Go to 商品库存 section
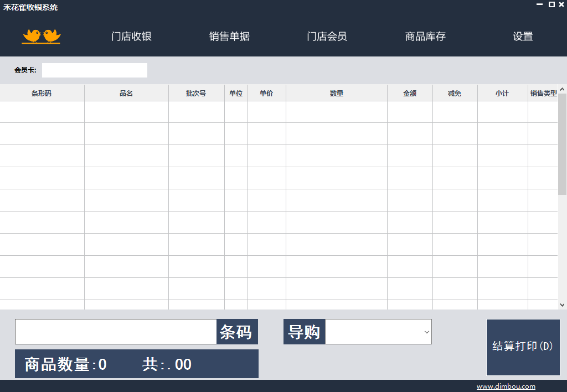Image resolution: width=567 pixels, height=392 pixels. click(425, 36)
